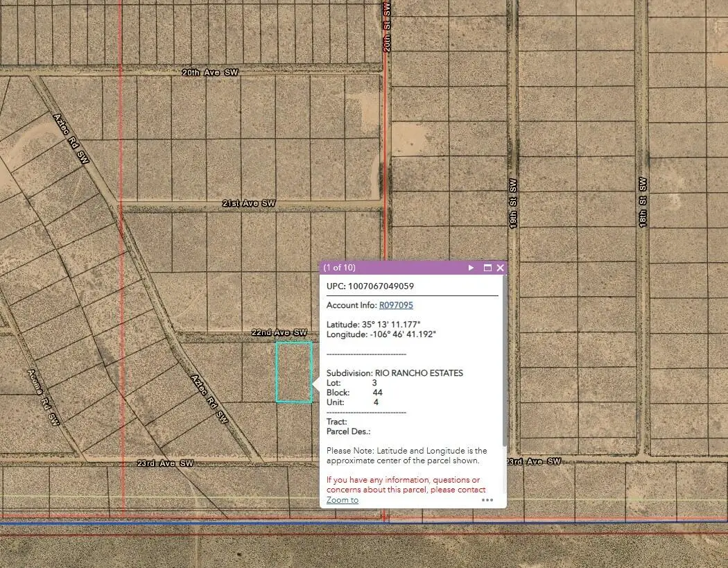The height and width of the screenshot is (568, 728).
Task: Go to next feature arrow in popup
Action: tap(471, 268)
